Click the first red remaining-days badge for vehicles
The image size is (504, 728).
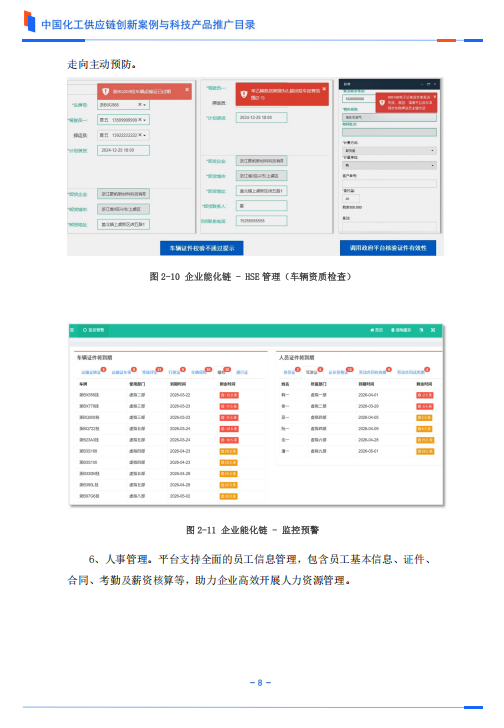click(229, 395)
